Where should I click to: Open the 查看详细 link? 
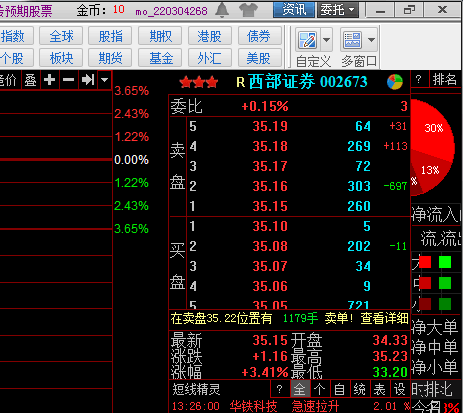tap(384, 318)
